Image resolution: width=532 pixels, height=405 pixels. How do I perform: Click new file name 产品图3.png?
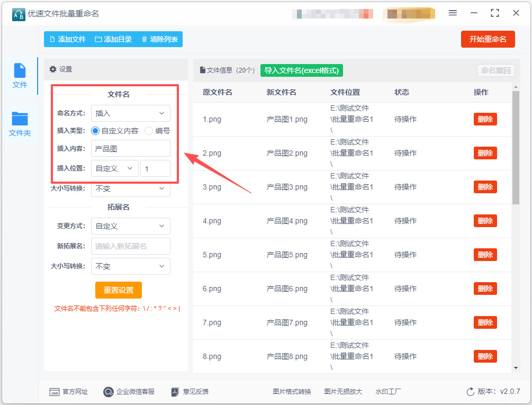point(287,187)
